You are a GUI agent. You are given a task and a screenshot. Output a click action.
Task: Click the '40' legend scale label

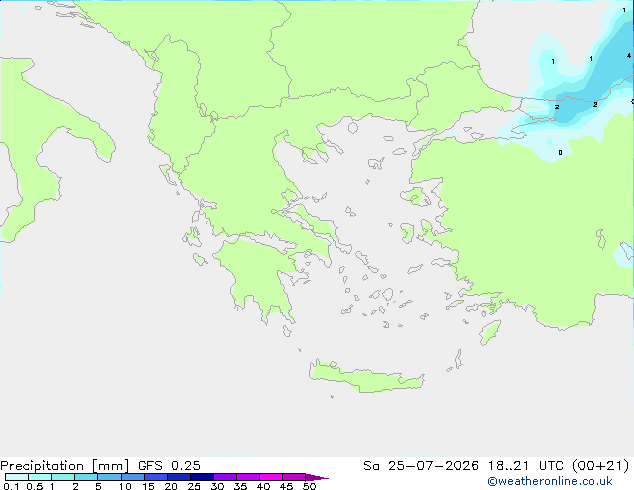pos(263,486)
